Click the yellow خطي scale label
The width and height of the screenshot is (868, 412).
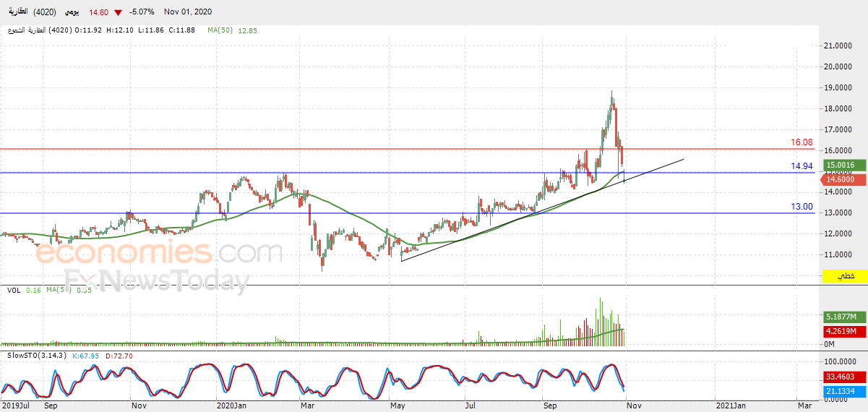click(x=844, y=277)
